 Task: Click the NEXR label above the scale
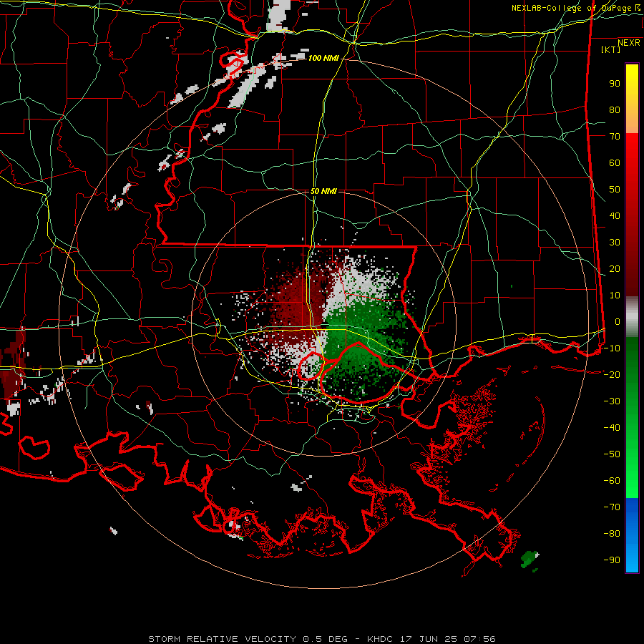[628, 43]
